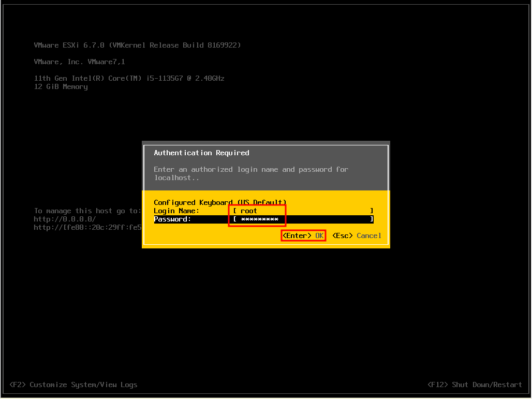
Task: Open the http://0.0.0.0/ management URL
Action: (65, 219)
